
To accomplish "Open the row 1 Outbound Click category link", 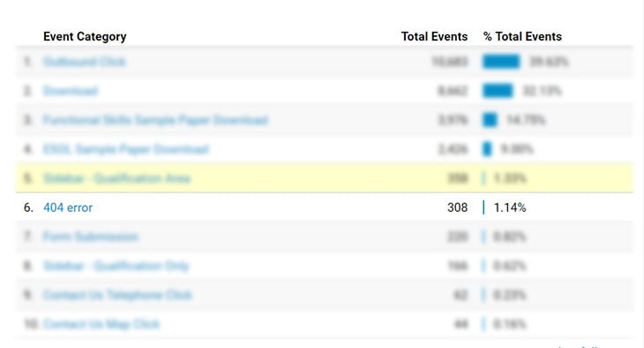I will (x=84, y=62).
